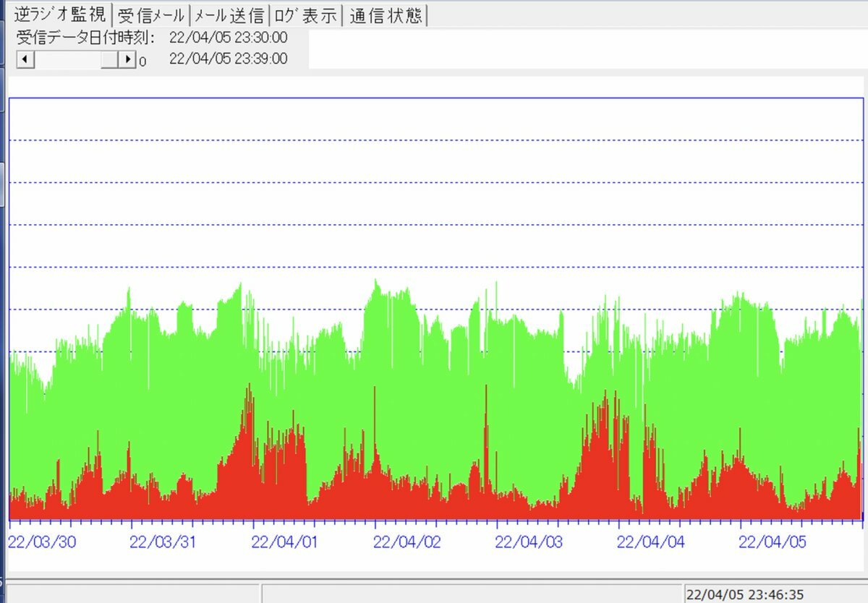The width and height of the screenshot is (868, 603).
Task: Show the 通信状態 tab
Action: pos(386,15)
